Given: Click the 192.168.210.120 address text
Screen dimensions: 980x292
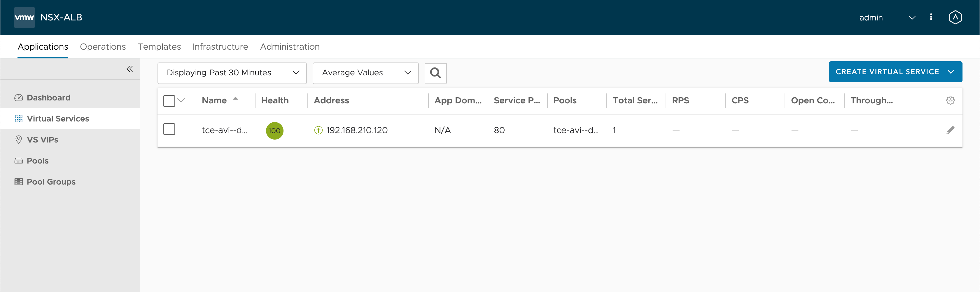Looking at the screenshot, I should coord(357,131).
